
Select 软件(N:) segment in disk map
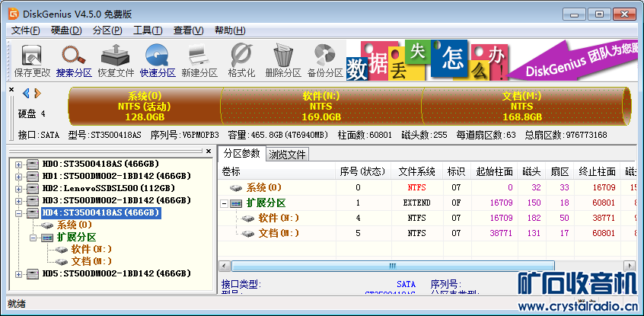click(x=321, y=107)
